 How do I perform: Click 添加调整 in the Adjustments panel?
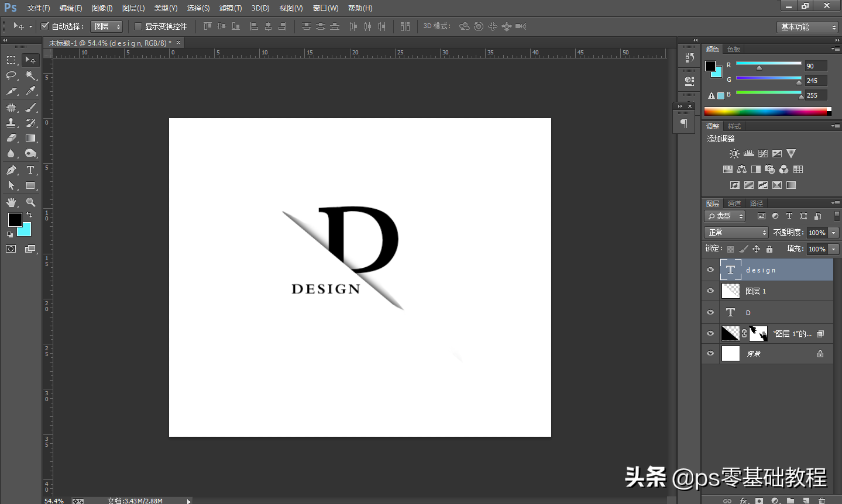pos(721,139)
